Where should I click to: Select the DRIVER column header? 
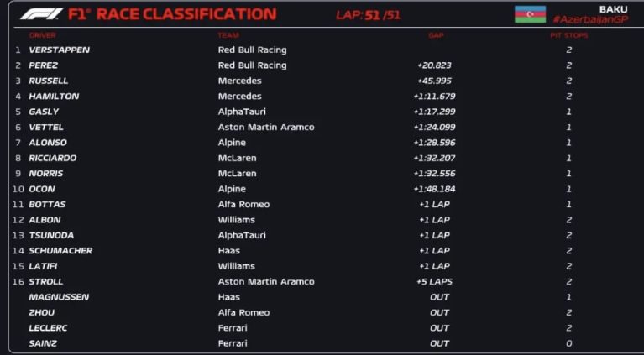42,35
